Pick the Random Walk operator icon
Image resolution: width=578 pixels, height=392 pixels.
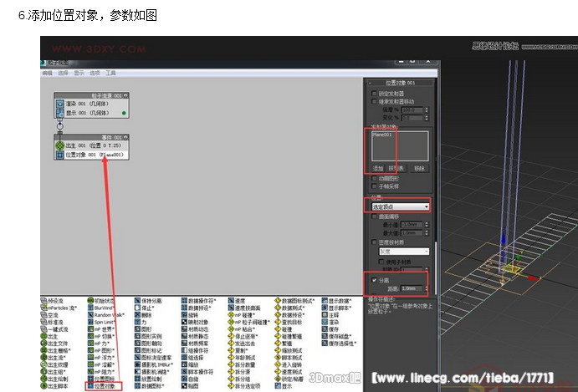pyautogui.click(x=90, y=315)
